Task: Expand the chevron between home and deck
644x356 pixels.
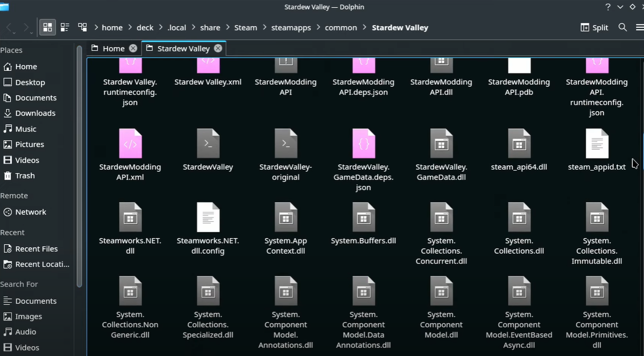Action: [x=130, y=28]
